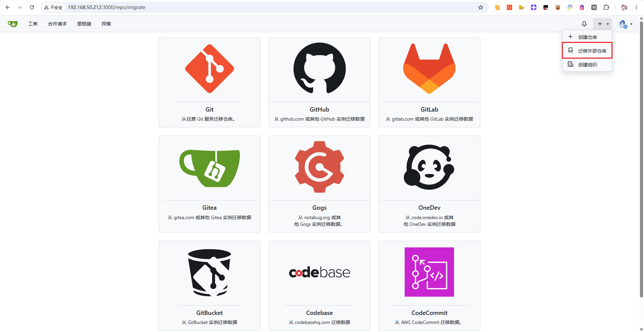Choose the Codebase migration title link
Screen dimensions: 644x332
[320, 313]
